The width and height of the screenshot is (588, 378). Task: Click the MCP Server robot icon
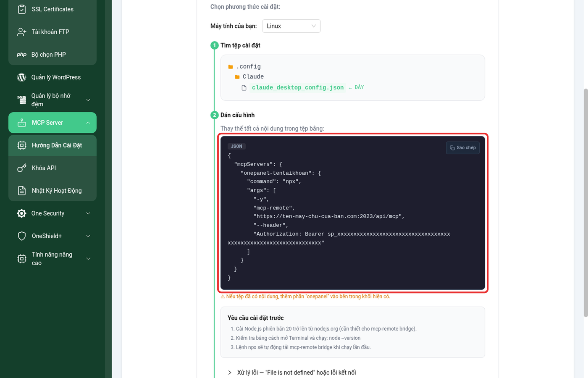click(x=22, y=123)
